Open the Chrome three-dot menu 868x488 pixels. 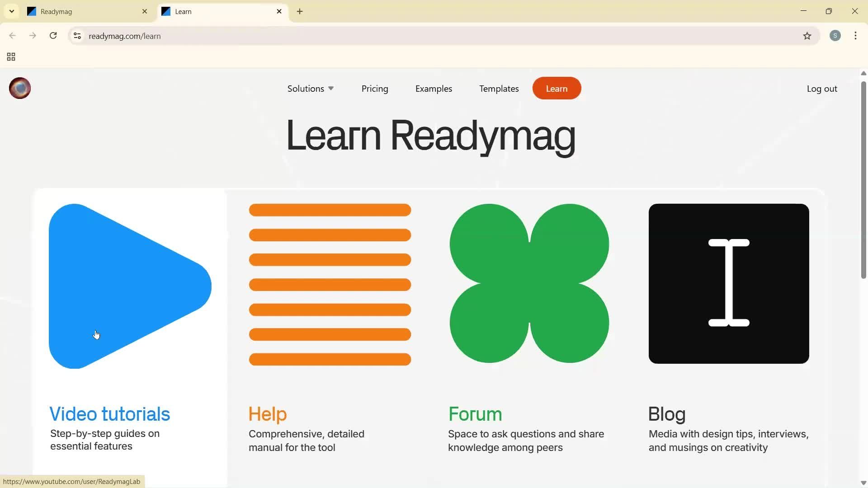click(855, 36)
